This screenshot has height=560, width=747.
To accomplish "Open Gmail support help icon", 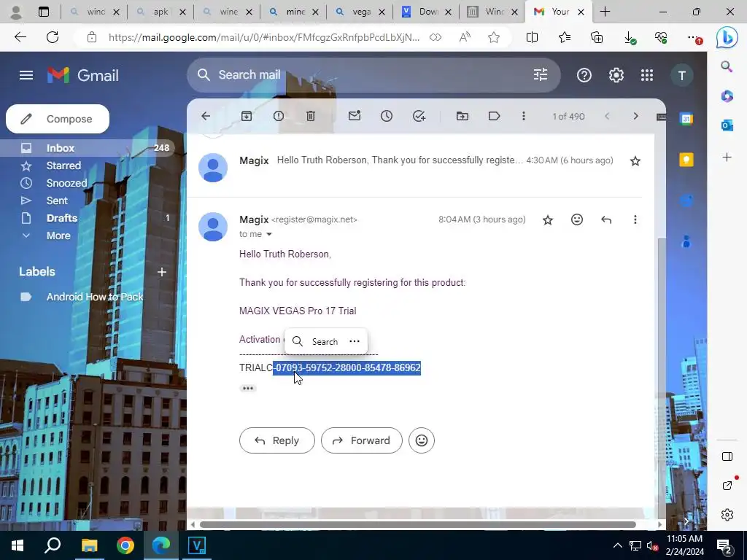I will pos(584,75).
